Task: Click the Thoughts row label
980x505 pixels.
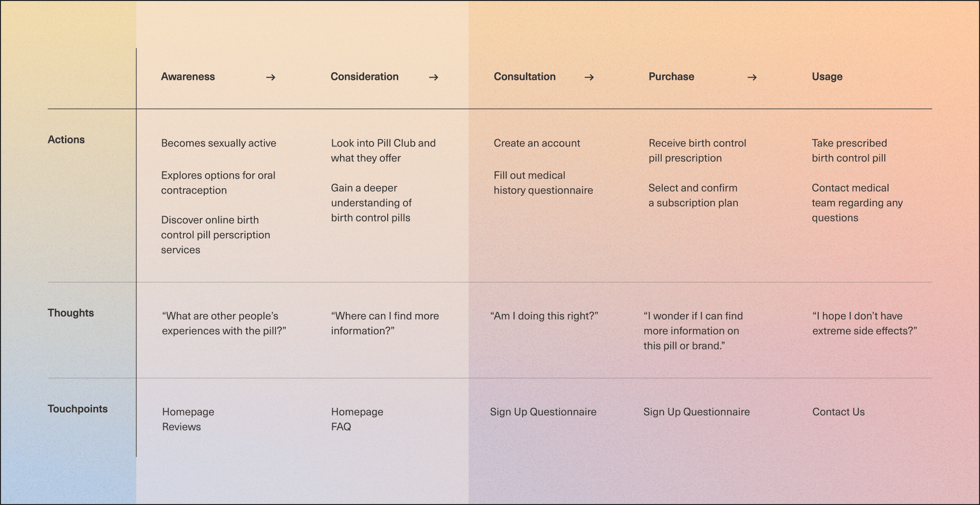Action: 71,313
